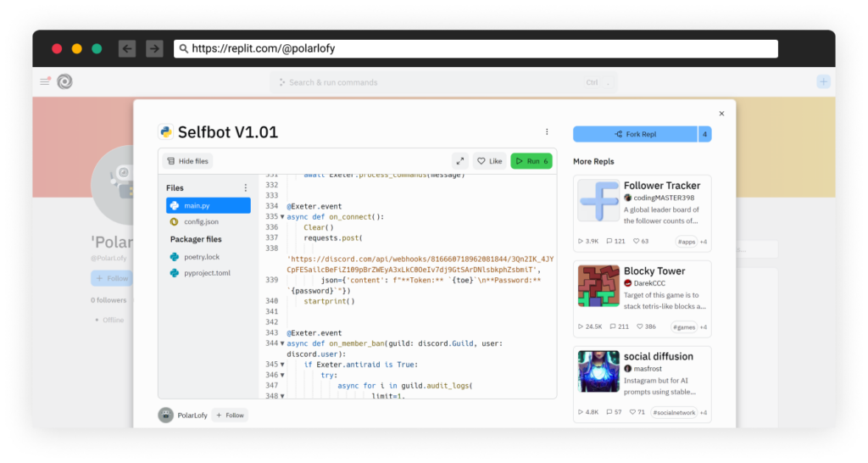
Task: Open the social diffusion repl thumbnail
Action: 598,371
